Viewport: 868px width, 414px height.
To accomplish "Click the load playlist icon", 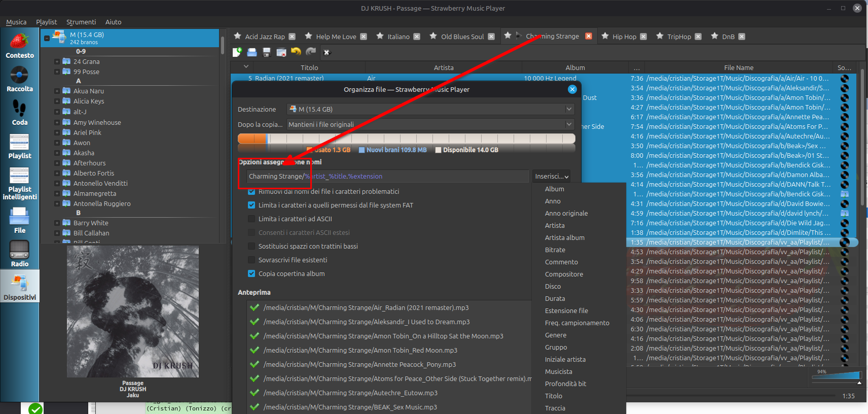I will (252, 52).
